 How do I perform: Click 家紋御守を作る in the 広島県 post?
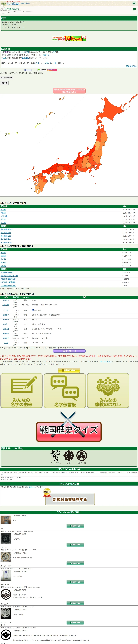[75, 545]
